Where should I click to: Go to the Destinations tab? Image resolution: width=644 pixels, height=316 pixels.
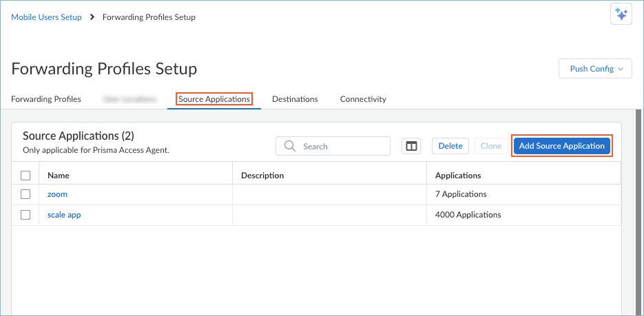click(295, 99)
